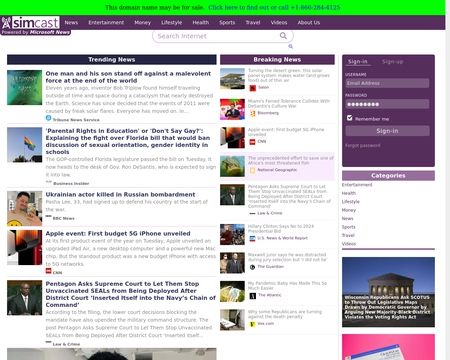450x360 pixels.
Task: Open the Health menu item
Action: 201,23
